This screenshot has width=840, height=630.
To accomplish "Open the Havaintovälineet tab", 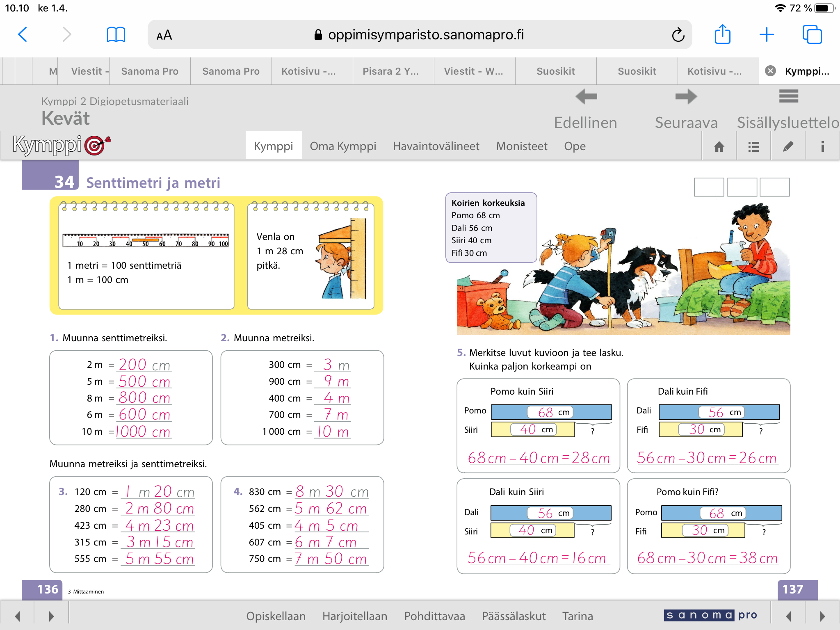I will point(436,146).
